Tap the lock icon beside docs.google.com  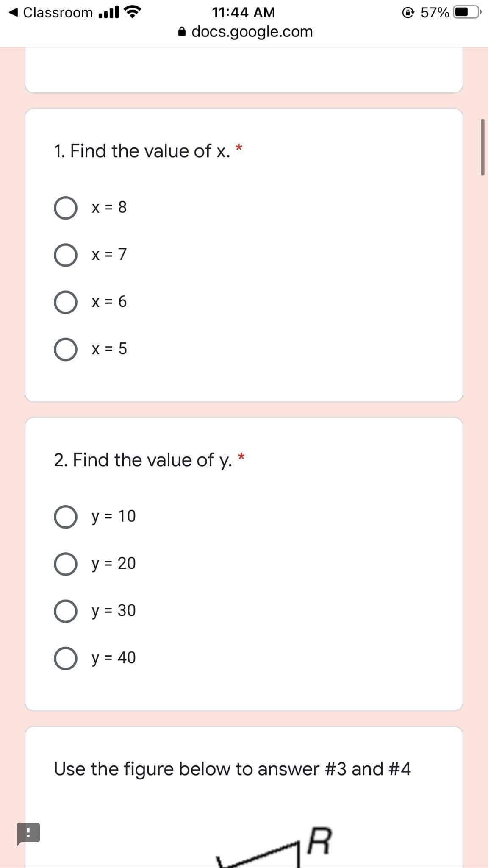182,31
